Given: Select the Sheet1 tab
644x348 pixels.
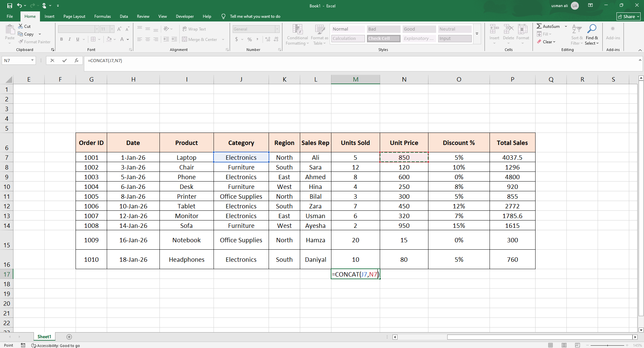Looking at the screenshot, I should (44, 337).
